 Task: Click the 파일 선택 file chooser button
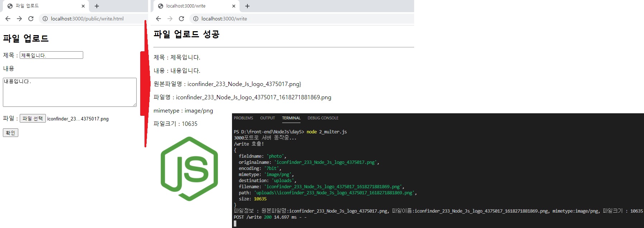click(x=33, y=118)
